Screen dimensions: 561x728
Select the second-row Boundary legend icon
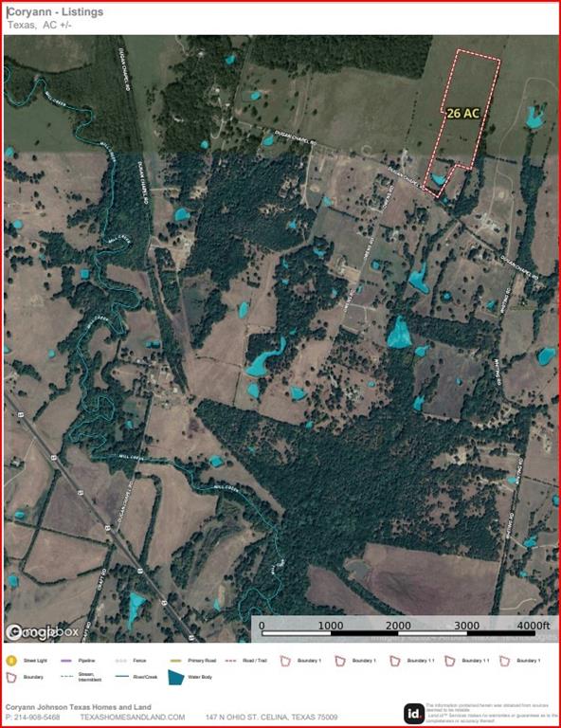[x=11, y=677]
